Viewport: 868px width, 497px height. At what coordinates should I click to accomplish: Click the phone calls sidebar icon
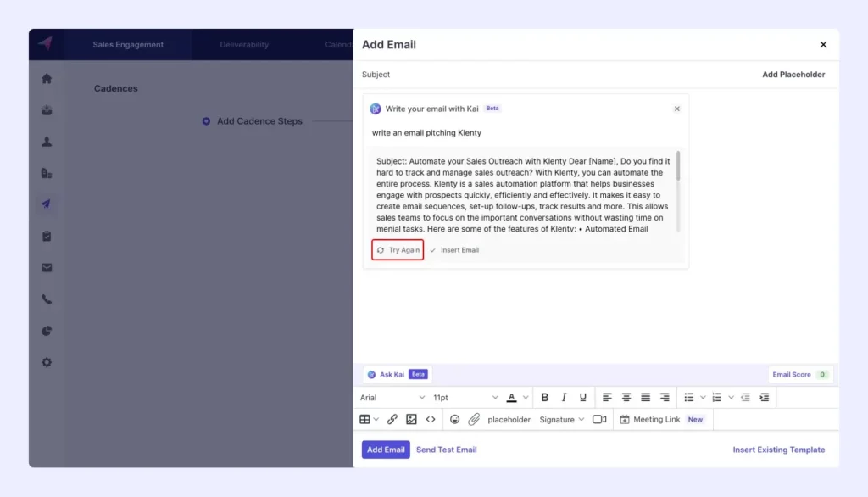[46, 299]
